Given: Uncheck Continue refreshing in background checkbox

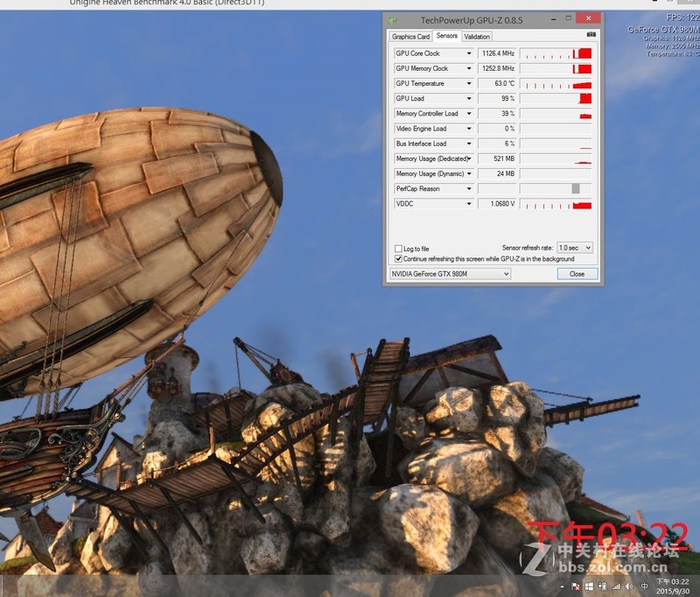Looking at the screenshot, I should pos(399,259).
